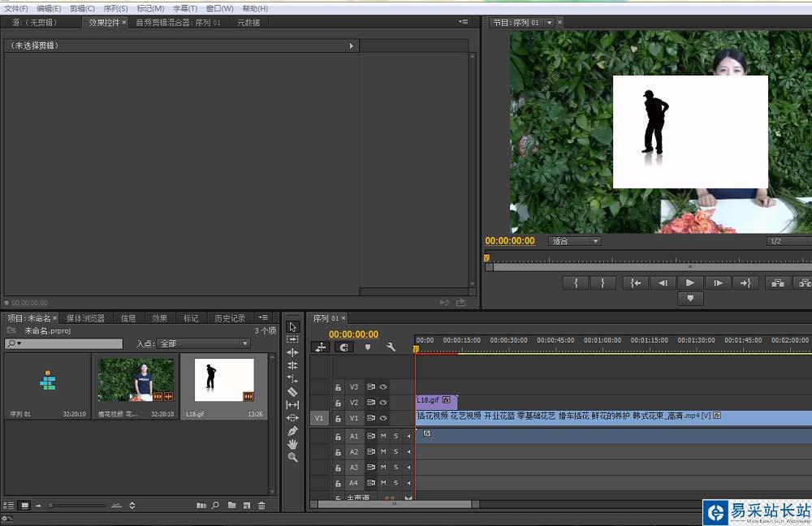Switch to the 媒体浏览器 tab
812x526 pixels.
(85, 318)
